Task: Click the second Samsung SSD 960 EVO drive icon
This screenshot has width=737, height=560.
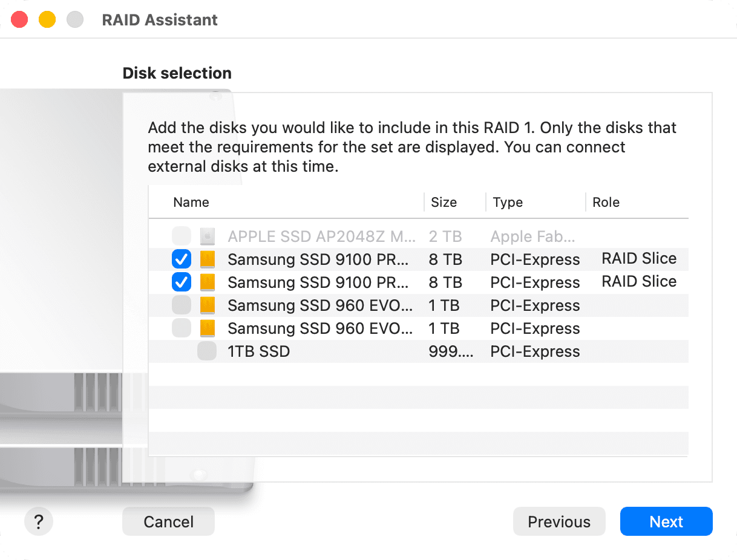Action: tap(207, 328)
